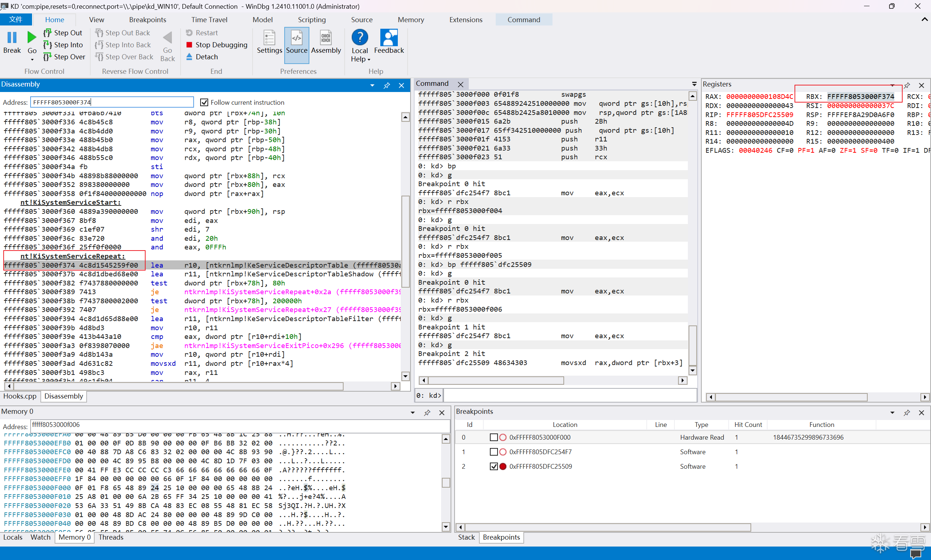This screenshot has height=560, width=931.
Task: Open Feedback icon in ribbon
Action: pyautogui.click(x=389, y=38)
